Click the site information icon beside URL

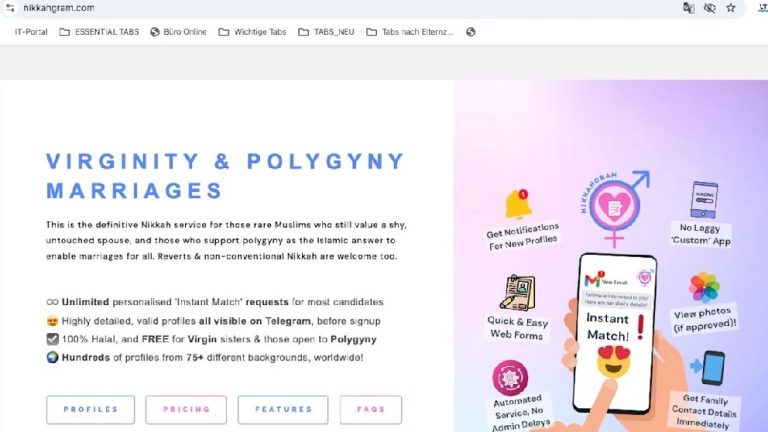(x=10, y=8)
